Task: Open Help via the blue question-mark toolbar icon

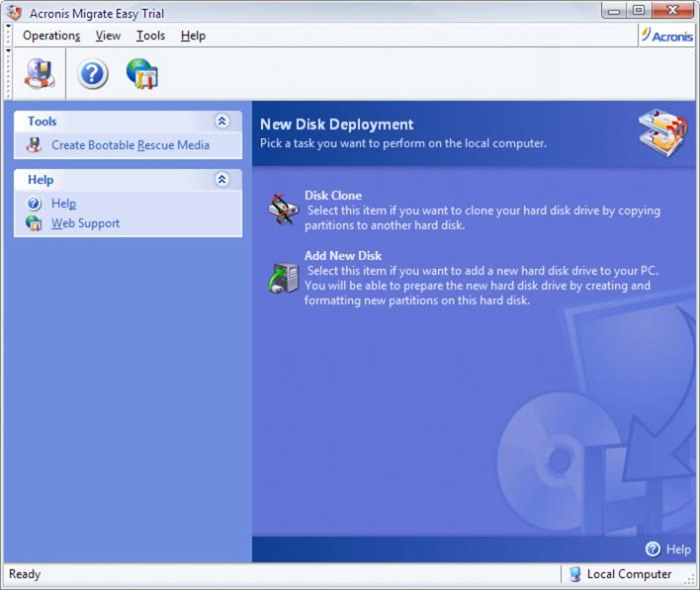Action: coord(93,74)
